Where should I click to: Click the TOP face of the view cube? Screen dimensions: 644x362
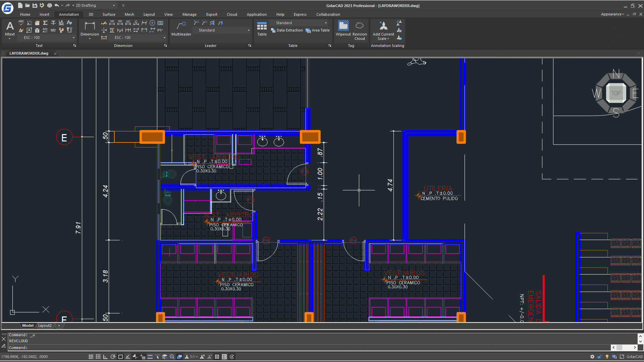pos(616,94)
